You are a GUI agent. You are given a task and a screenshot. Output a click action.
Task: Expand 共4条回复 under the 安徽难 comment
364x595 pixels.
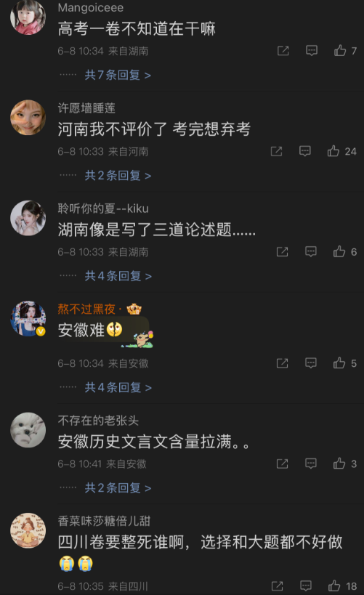[118, 387]
